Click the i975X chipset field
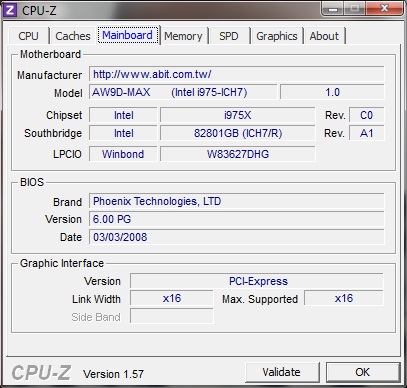407x388 pixels. [x=237, y=115]
